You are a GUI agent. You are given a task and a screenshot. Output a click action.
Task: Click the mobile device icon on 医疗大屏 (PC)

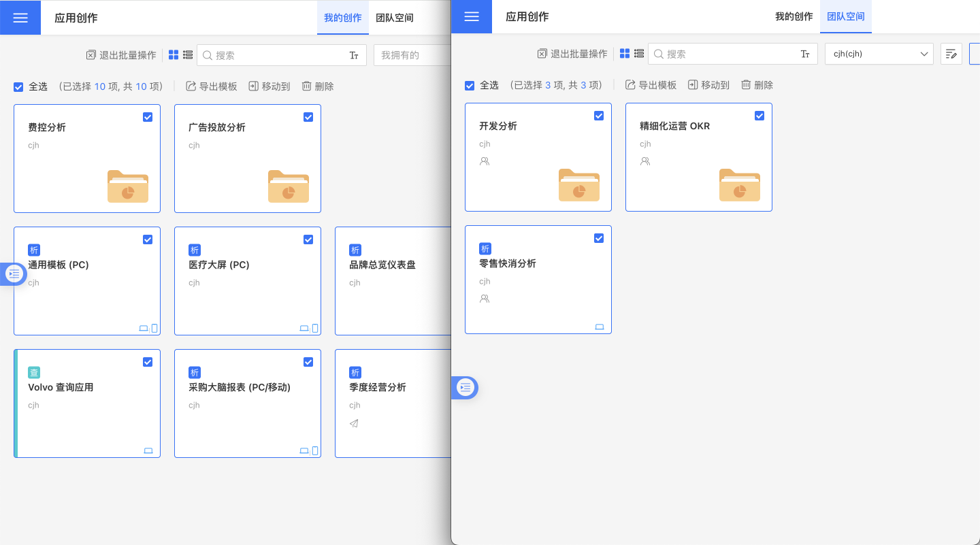point(315,329)
